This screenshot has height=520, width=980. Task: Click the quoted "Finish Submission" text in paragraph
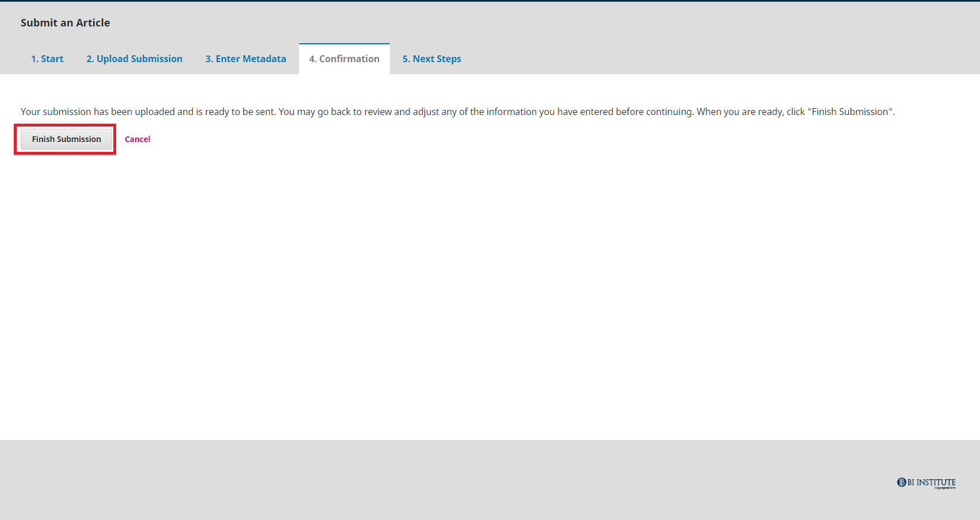(x=850, y=112)
